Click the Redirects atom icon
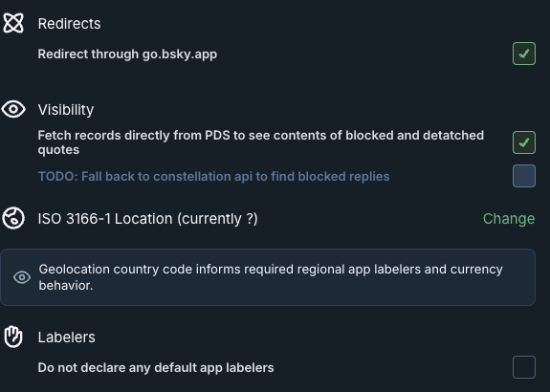Screen dimensions: 550x392 point(13,23)
